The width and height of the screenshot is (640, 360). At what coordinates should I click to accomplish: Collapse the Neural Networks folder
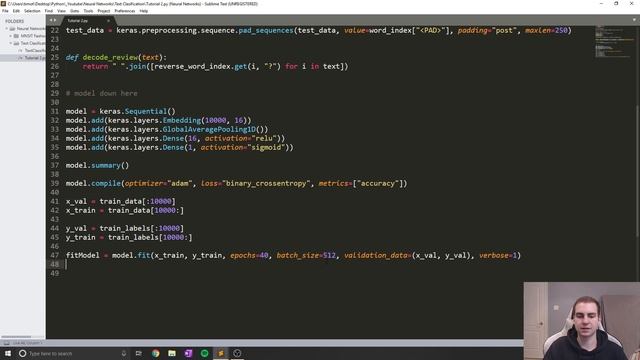click(x=7, y=29)
